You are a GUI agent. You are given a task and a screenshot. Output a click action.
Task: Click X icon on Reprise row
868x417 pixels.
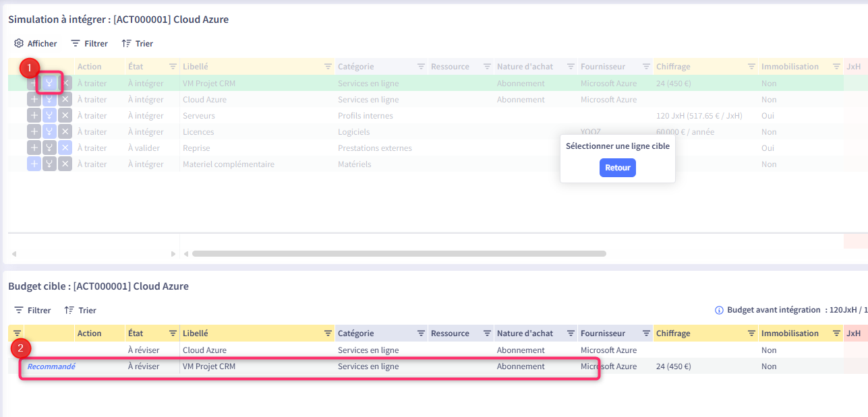[65, 148]
